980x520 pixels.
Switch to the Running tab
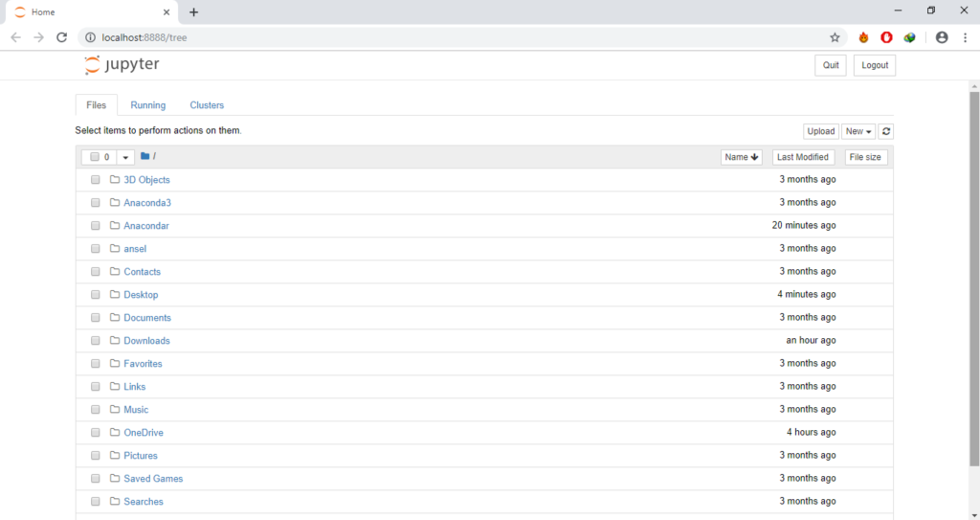148,105
